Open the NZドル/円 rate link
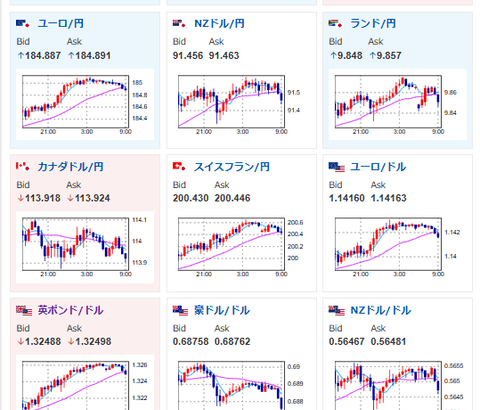Viewport: 480px width, 410px height. pyautogui.click(x=219, y=24)
